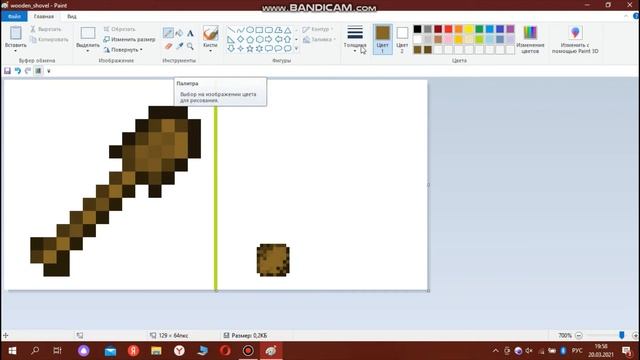Open Customize Quick Access Toolbar arrow
The image size is (640, 360).
[49, 71]
